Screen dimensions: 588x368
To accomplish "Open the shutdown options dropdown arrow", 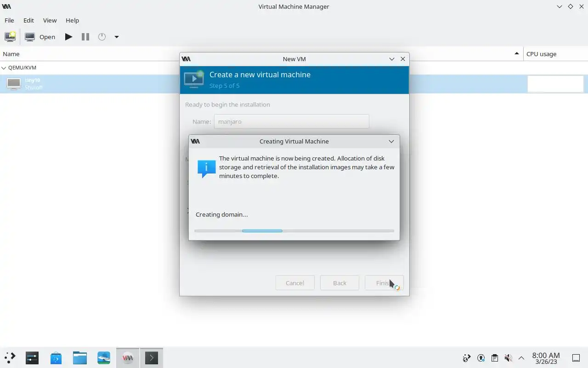I will (117, 37).
